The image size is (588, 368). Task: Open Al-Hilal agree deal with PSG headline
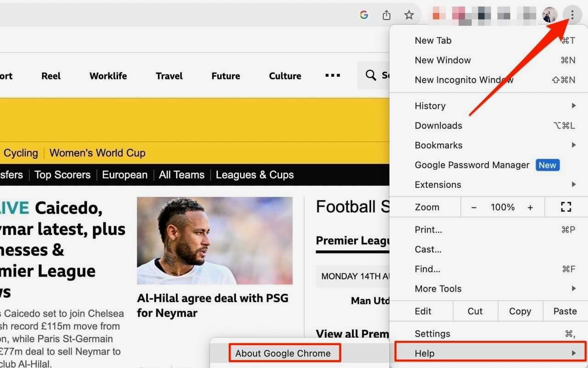click(x=213, y=306)
